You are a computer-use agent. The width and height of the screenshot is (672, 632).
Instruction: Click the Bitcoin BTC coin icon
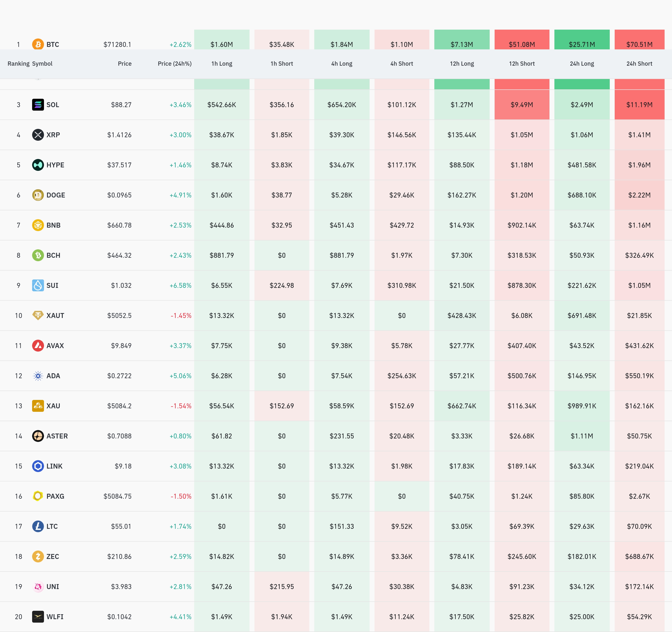(38, 44)
